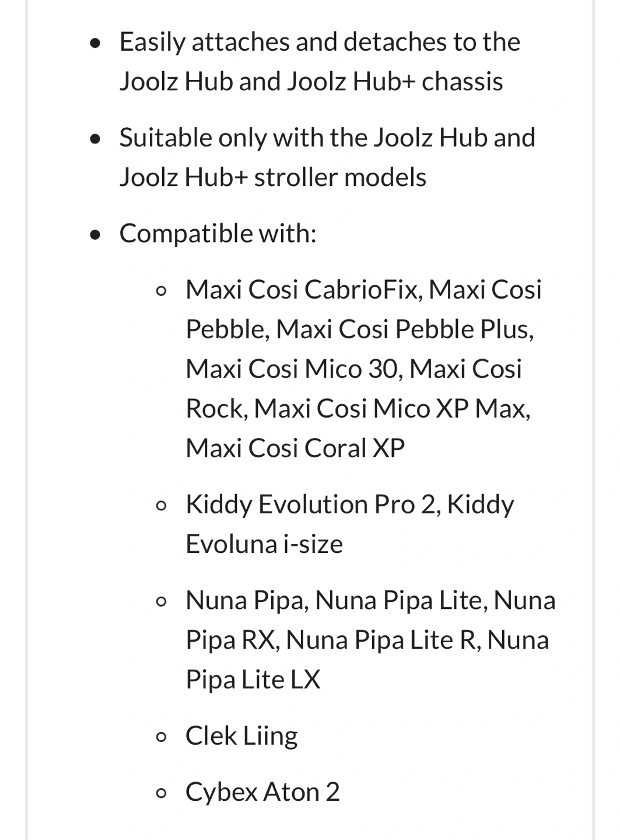Click the hollow bullet beside Clek Liing
Viewport: 620px width, 840px height.
(162, 738)
